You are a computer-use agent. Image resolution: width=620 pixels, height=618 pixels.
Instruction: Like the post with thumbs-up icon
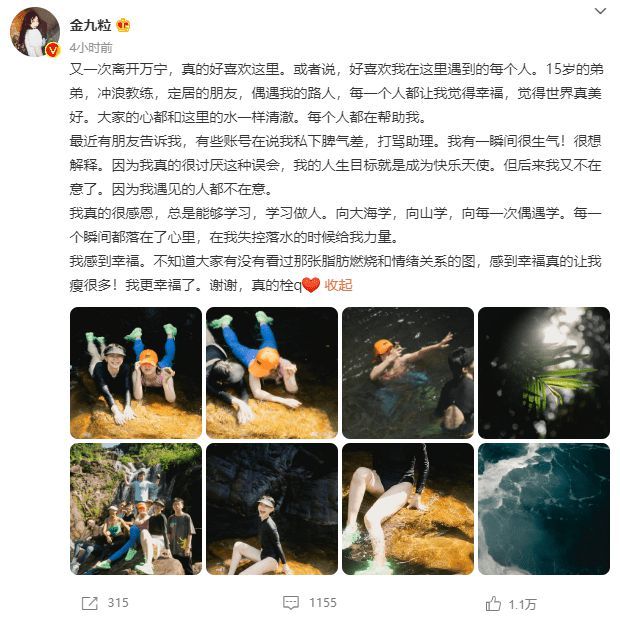493,603
